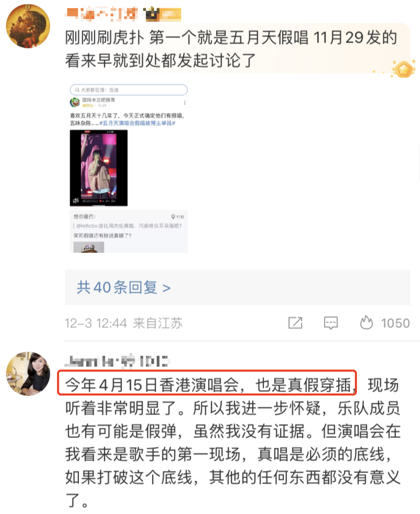
Task: Tap the 大家都在搜 search bar in the screenshot
Action: 129,90
